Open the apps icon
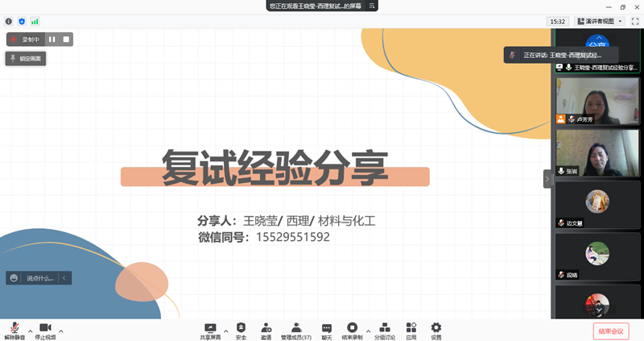This screenshot has width=644, height=341. point(411,328)
